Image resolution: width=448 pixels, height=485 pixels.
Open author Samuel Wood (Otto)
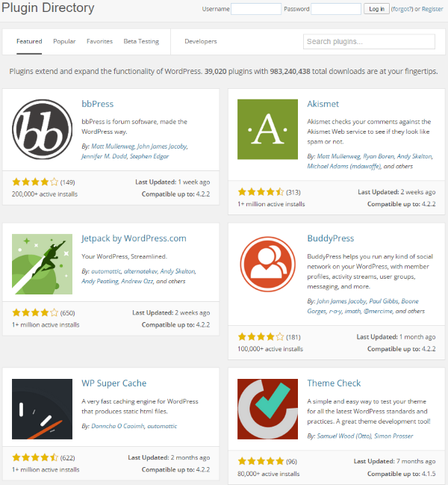click(344, 436)
